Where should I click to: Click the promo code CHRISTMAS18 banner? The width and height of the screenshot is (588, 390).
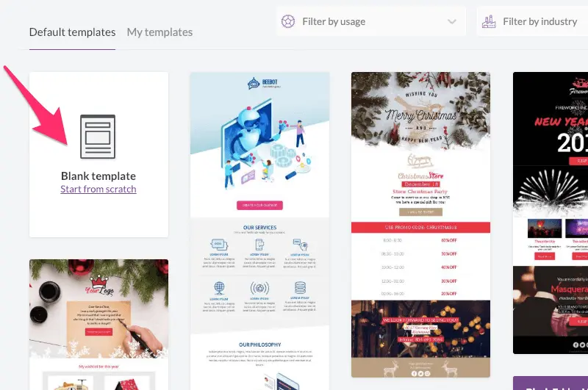pyautogui.click(x=420, y=228)
